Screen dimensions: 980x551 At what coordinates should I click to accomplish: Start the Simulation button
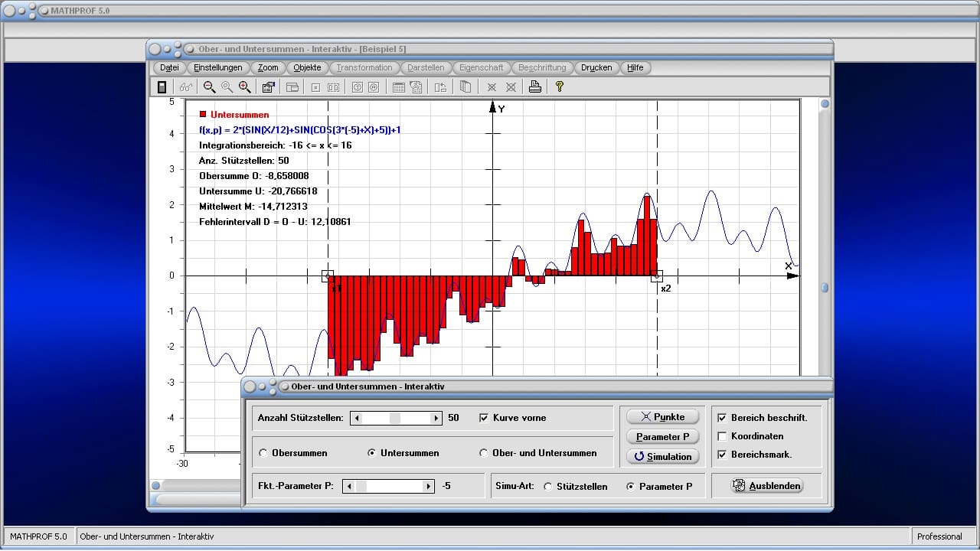[663, 456]
